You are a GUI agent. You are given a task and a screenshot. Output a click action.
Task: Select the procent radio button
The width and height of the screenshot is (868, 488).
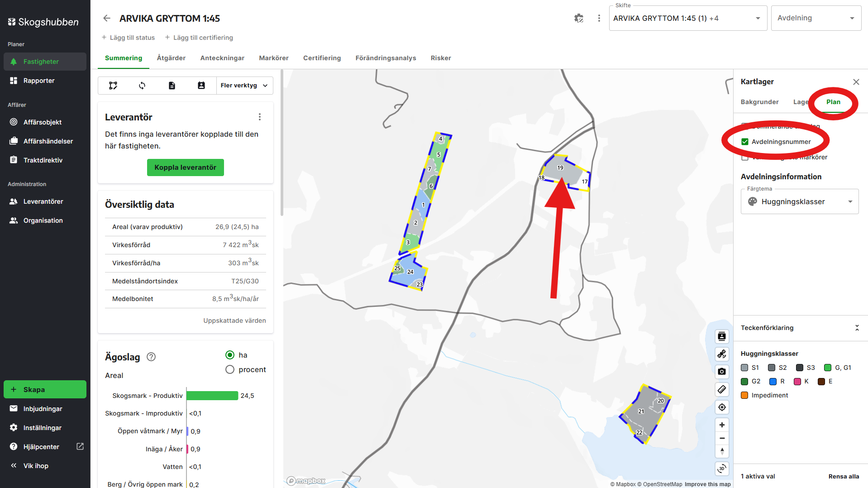tap(230, 369)
